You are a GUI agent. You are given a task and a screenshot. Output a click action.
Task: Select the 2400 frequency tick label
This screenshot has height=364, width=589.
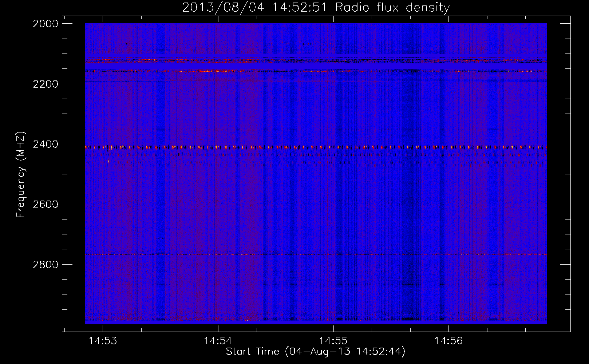coord(46,144)
